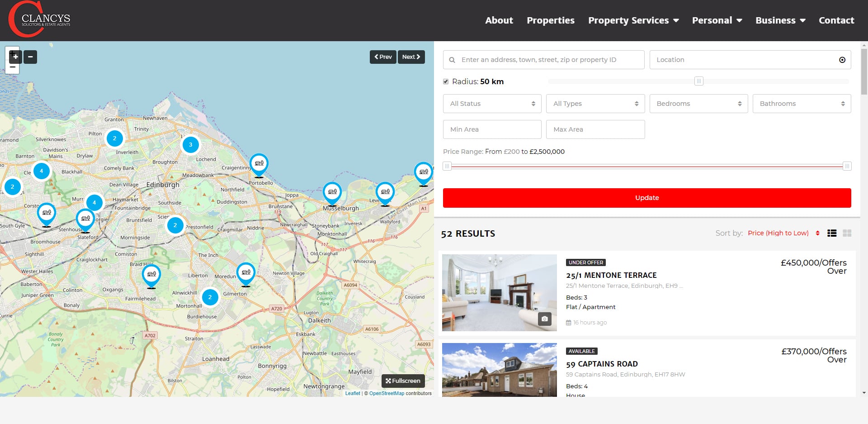Open the cluster of 2 near Pilton

click(x=114, y=138)
